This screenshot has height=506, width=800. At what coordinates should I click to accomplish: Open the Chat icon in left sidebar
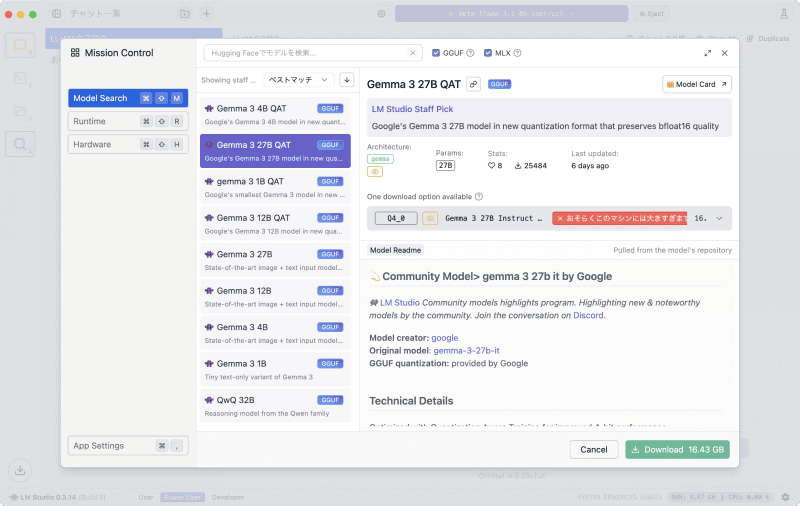click(x=20, y=45)
